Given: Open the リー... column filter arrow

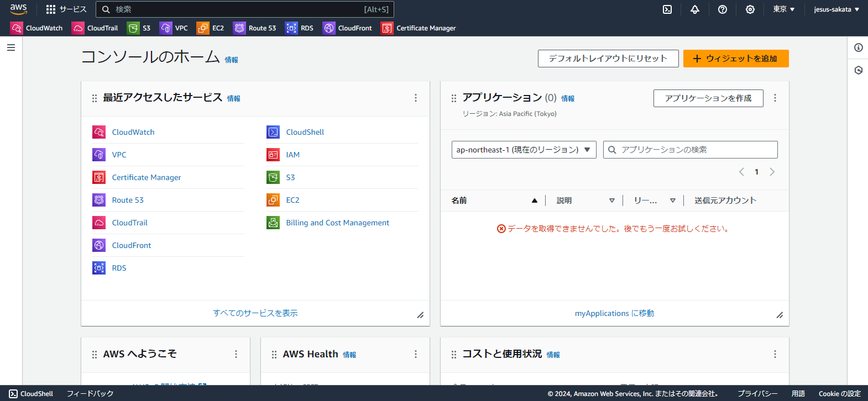Looking at the screenshot, I should pos(673,200).
